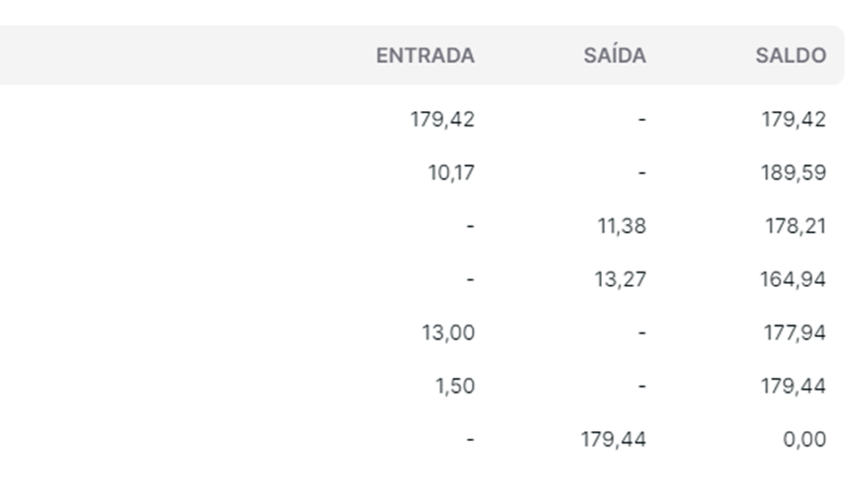868x492 pixels.
Task: Select the 179,42 value under ENTRADA
Action: tap(442, 119)
